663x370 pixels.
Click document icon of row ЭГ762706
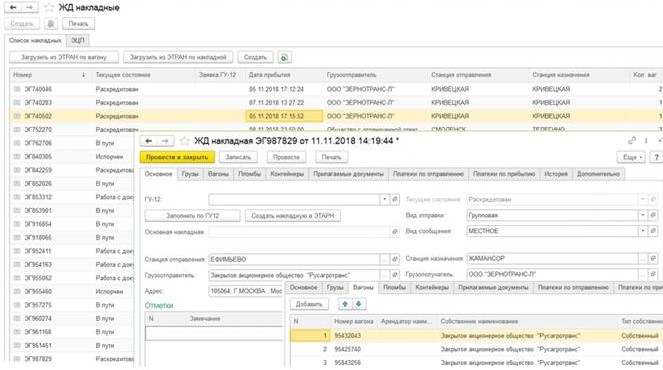(17, 143)
